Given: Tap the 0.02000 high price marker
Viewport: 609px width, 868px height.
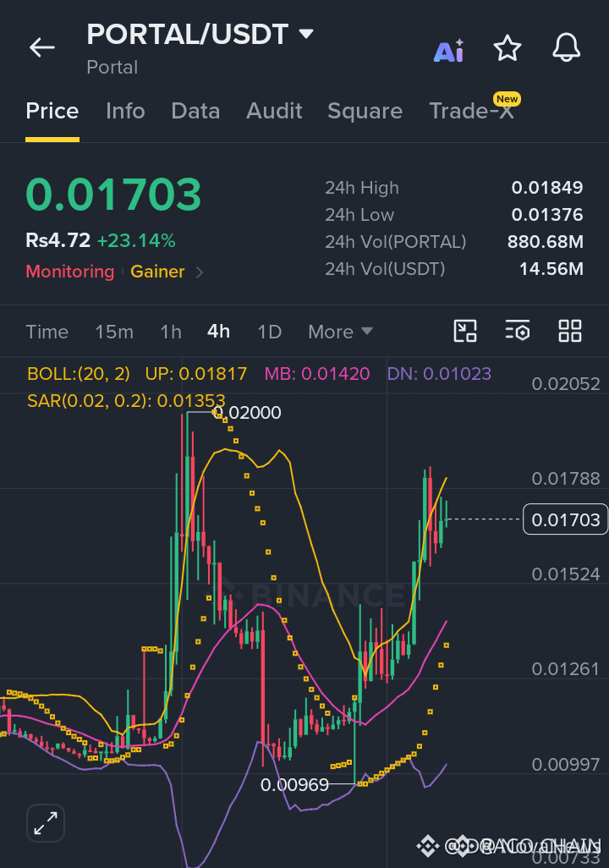Looking at the screenshot, I should point(248,412).
